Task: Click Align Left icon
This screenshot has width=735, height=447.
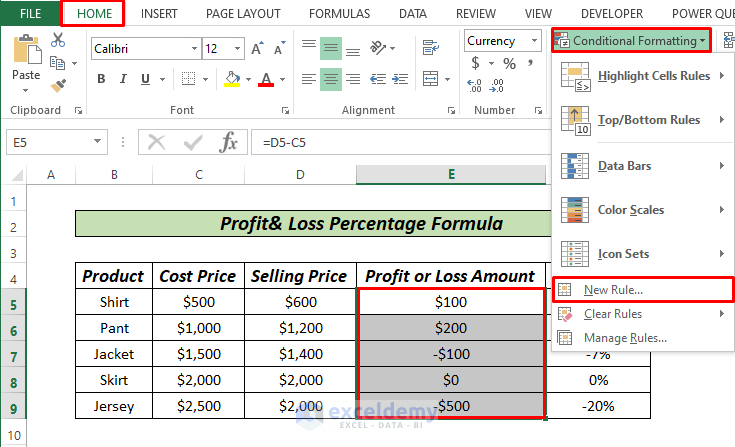Action: coord(308,79)
